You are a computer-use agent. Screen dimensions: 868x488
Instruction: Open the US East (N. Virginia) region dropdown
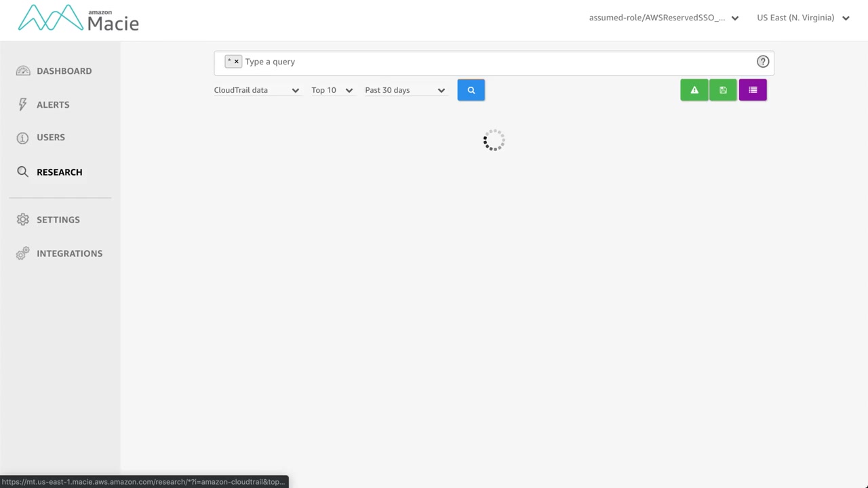coord(804,18)
